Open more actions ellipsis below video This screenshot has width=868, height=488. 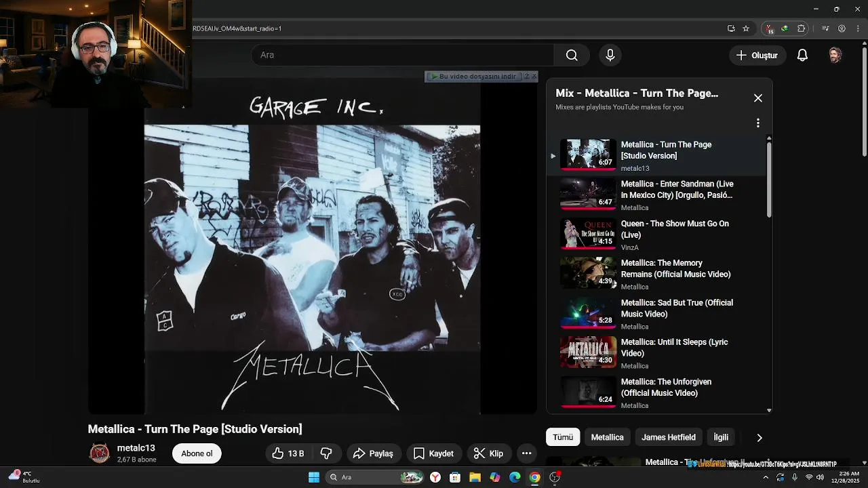coord(526,453)
